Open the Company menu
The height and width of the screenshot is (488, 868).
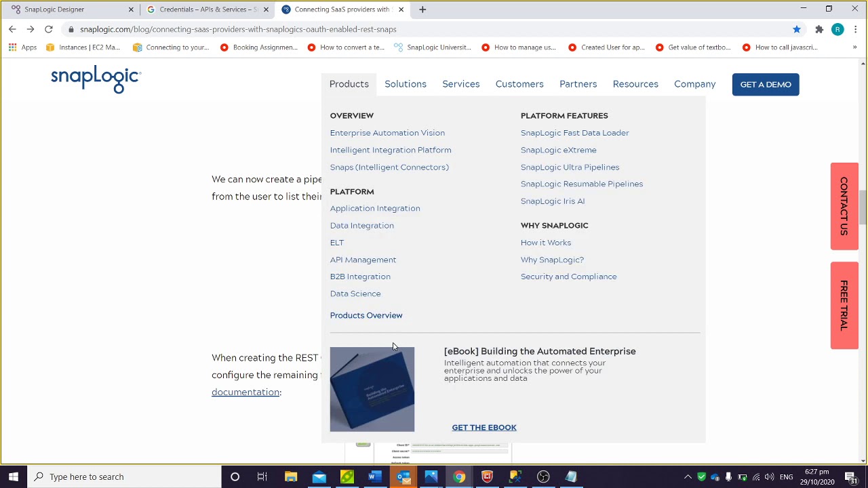[x=695, y=84]
